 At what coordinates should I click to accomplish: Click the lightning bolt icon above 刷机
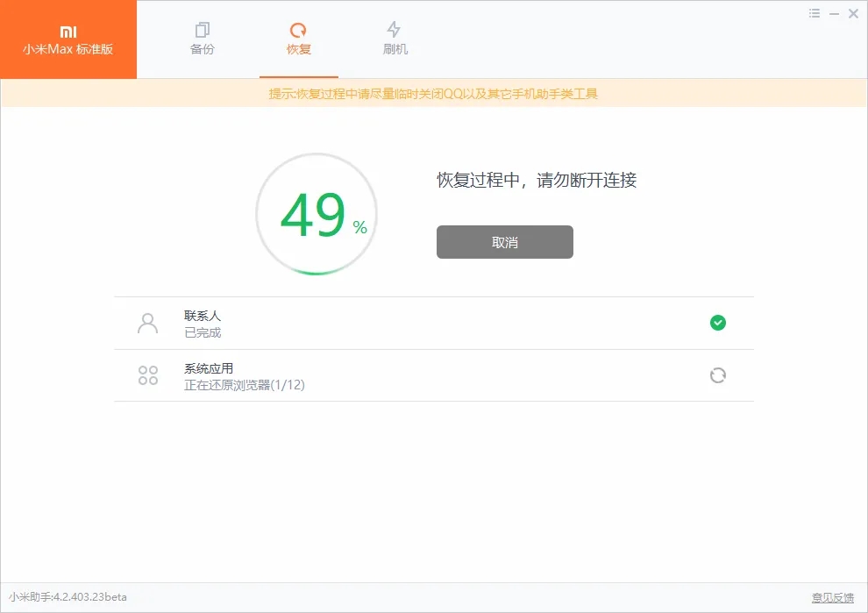395,29
